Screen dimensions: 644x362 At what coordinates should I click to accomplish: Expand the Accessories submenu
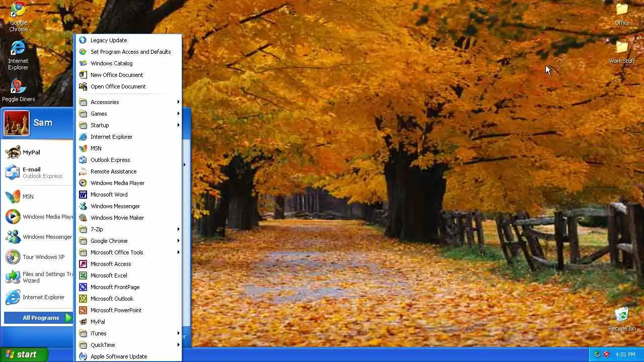pyautogui.click(x=128, y=102)
